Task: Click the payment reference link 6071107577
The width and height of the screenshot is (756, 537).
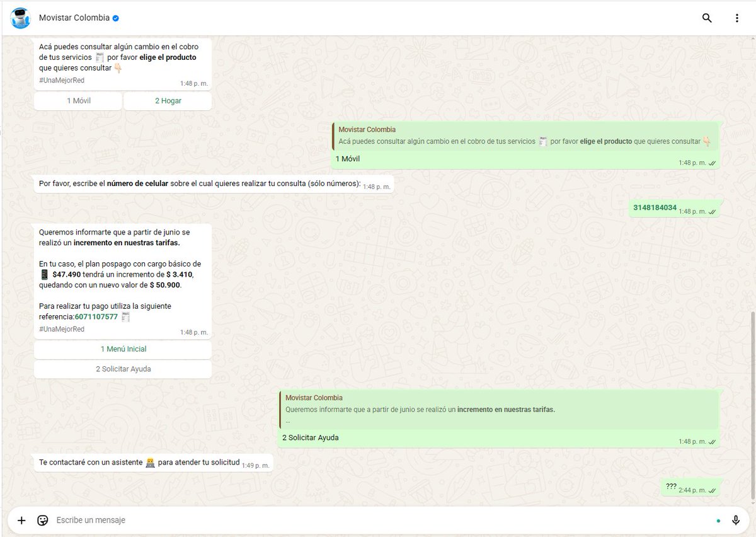Action: (x=96, y=316)
